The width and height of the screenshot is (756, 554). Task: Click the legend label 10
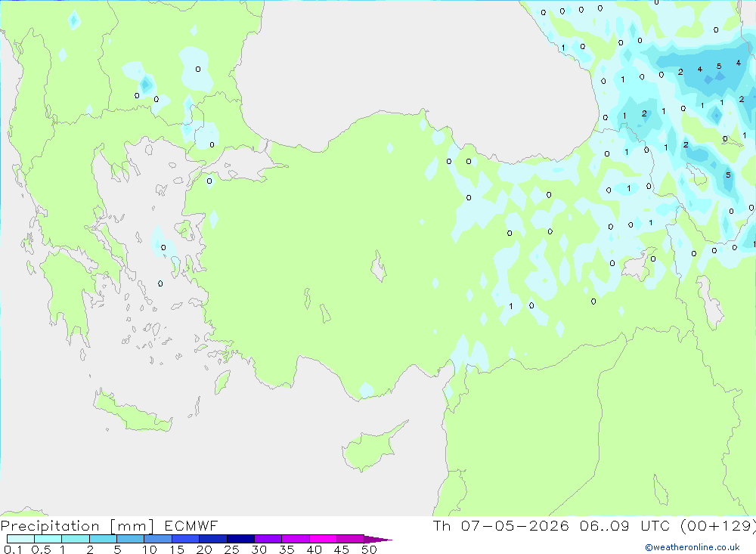[x=150, y=549]
